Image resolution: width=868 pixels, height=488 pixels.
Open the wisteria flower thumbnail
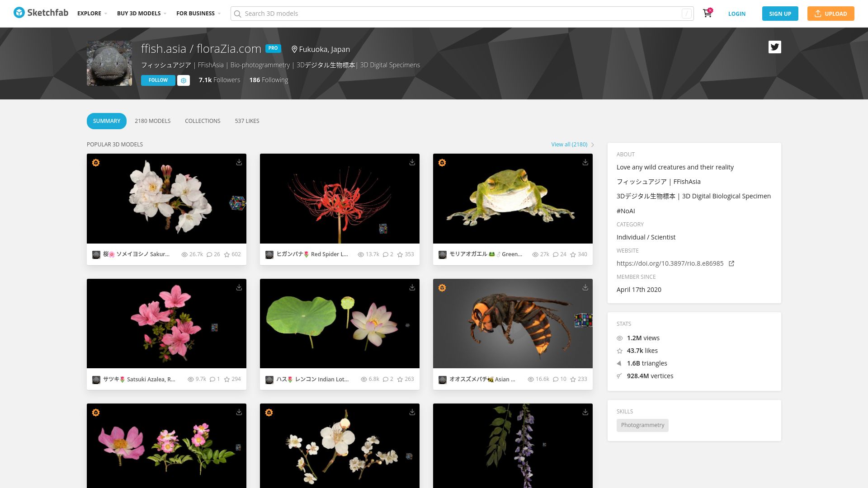[x=513, y=446]
